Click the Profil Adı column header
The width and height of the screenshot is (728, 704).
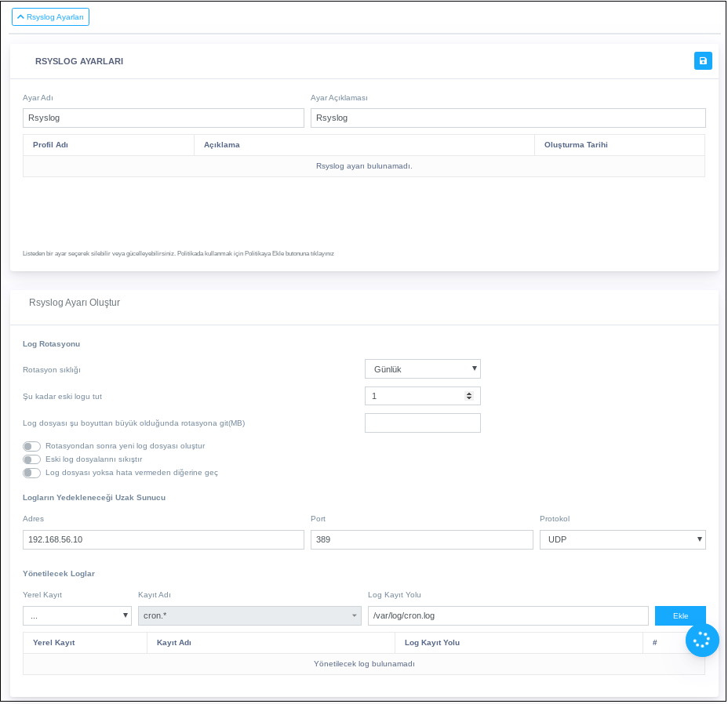(x=50, y=145)
